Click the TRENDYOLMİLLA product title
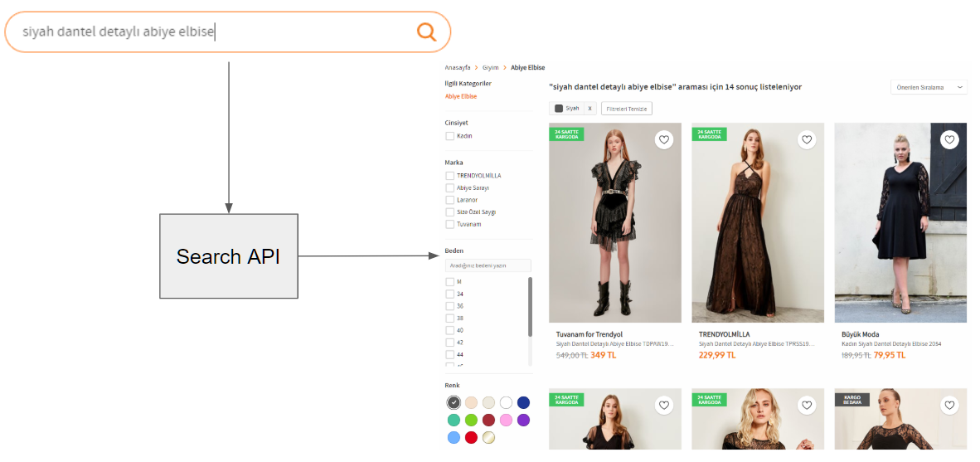The image size is (980, 462). [725, 334]
